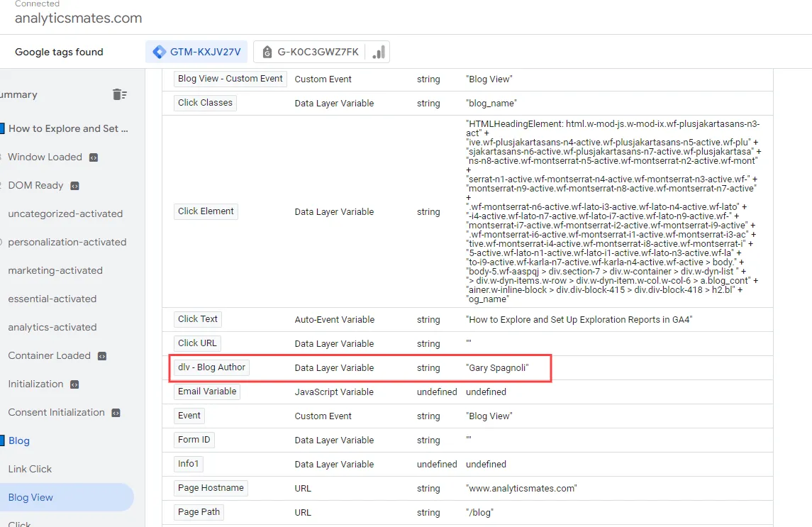The height and width of the screenshot is (527, 812).
Task: Select the G-K0C3GWZ7FK Google tag
Action: [310, 52]
